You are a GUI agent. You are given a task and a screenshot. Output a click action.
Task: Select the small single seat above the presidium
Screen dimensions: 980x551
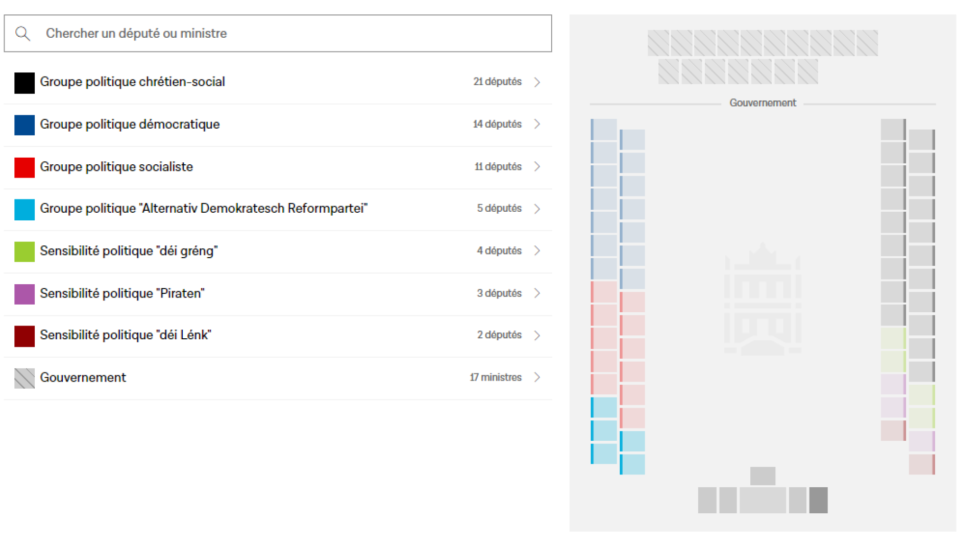[x=763, y=476]
